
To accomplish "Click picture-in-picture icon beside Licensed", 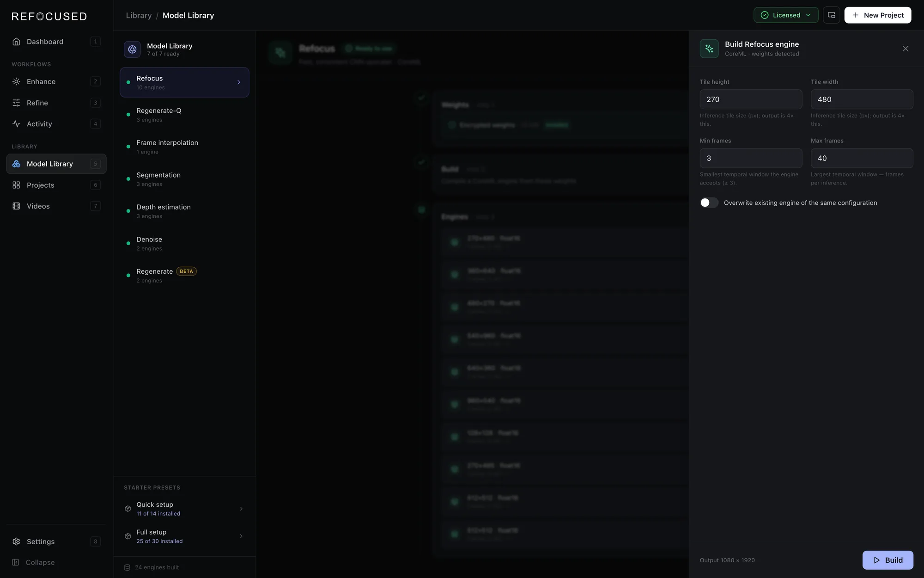I will [831, 15].
